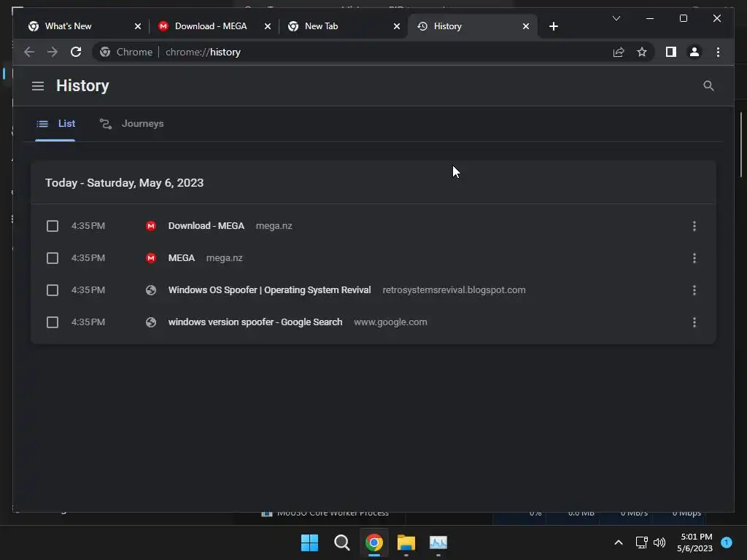Viewport: 747px width, 560px height.
Task: Search history with the magnifier icon
Action: point(708,86)
